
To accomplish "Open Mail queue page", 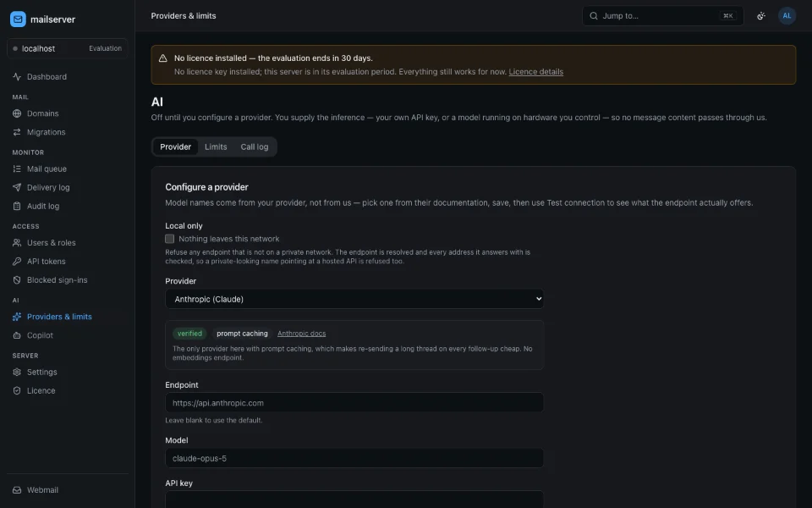I will tap(68, 169).
